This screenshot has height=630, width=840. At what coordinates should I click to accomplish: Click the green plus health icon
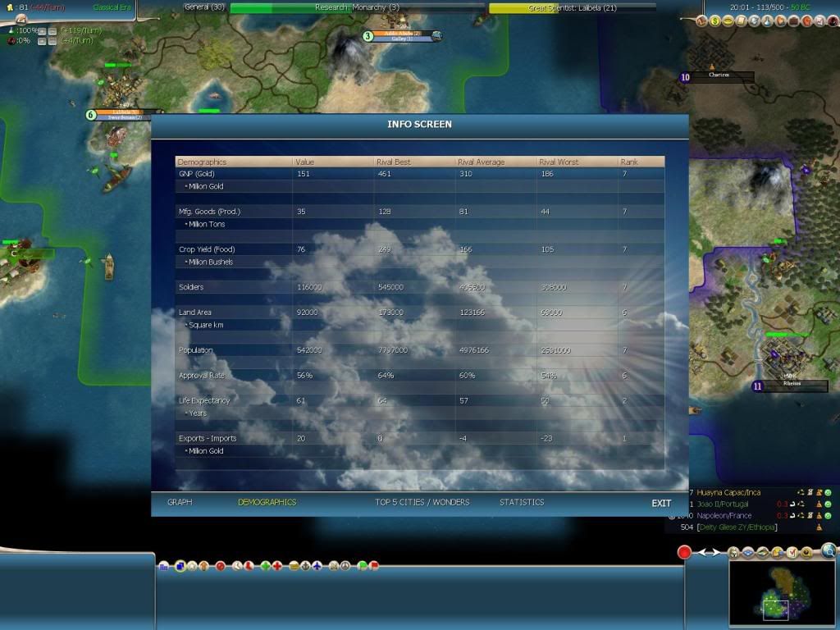click(x=266, y=566)
